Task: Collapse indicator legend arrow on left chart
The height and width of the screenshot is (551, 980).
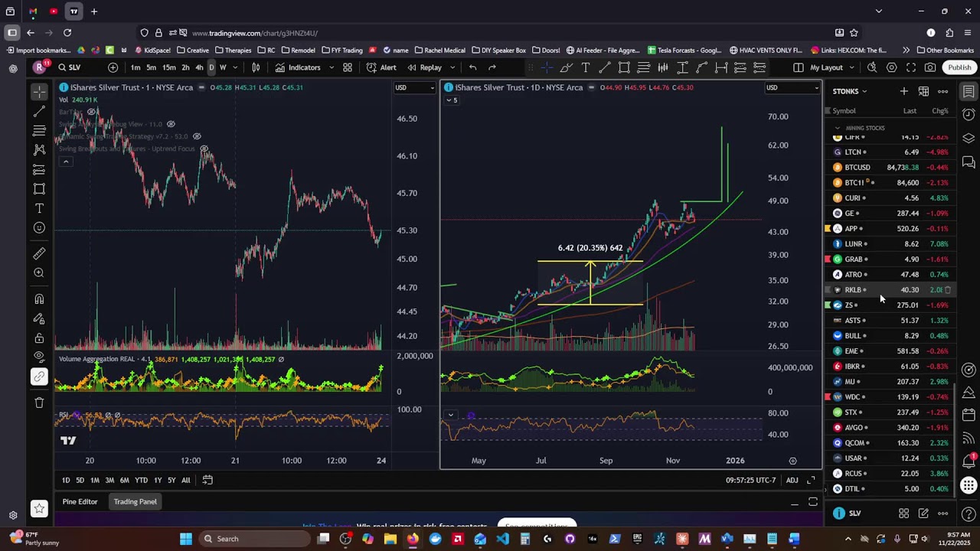Action: (66, 161)
